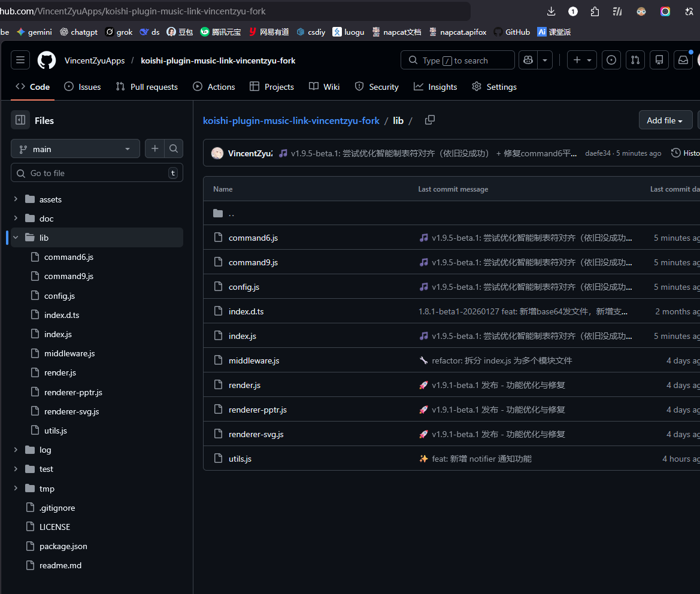Screen dimensions: 700x594
Task: Expand the assets folder in tree
Action: click(16, 199)
